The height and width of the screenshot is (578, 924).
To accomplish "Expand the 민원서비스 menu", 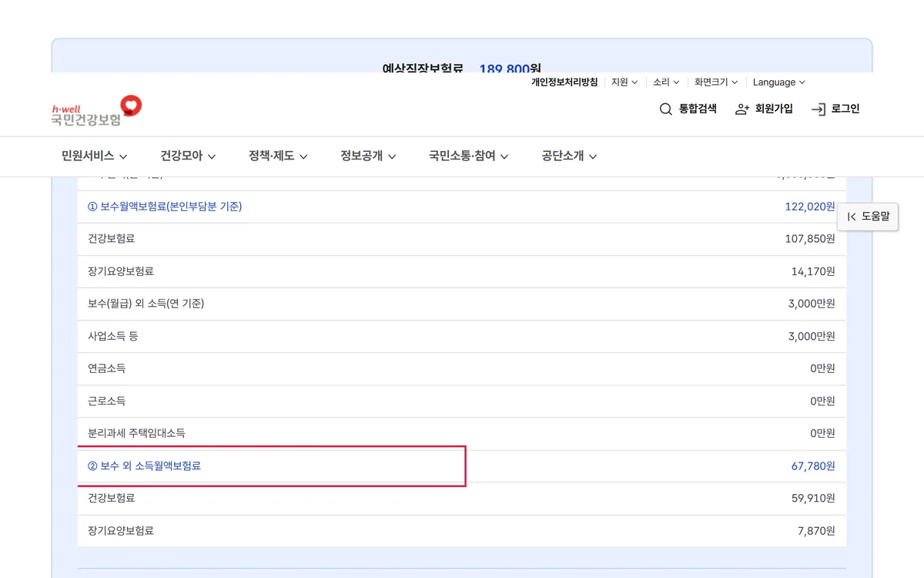I will coord(95,156).
